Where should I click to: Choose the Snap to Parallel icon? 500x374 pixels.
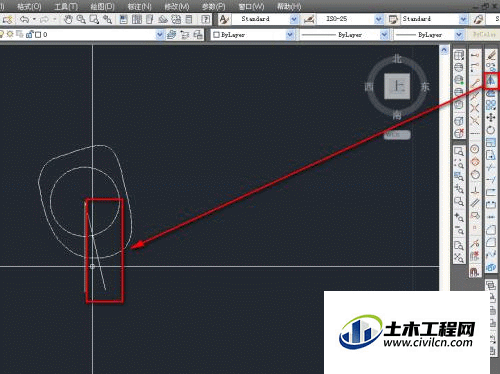coord(475,203)
